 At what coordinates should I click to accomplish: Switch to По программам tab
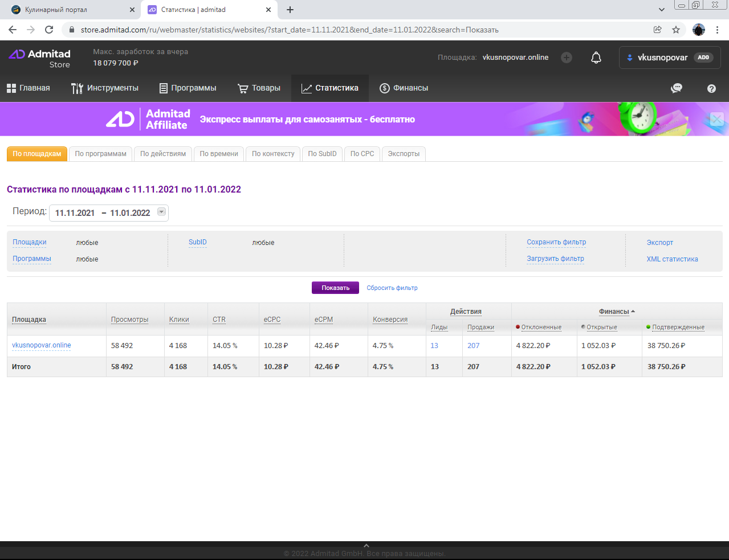pyautogui.click(x=101, y=154)
